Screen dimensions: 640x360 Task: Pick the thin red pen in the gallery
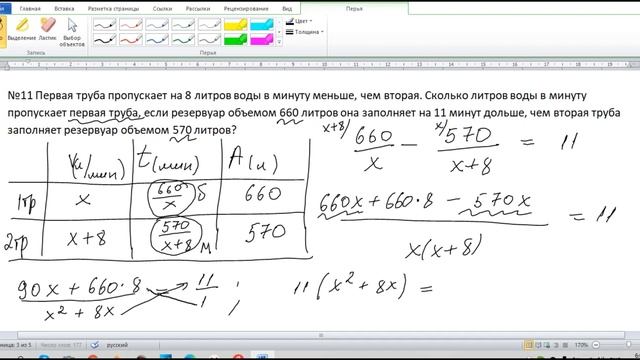click(x=131, y=24)
